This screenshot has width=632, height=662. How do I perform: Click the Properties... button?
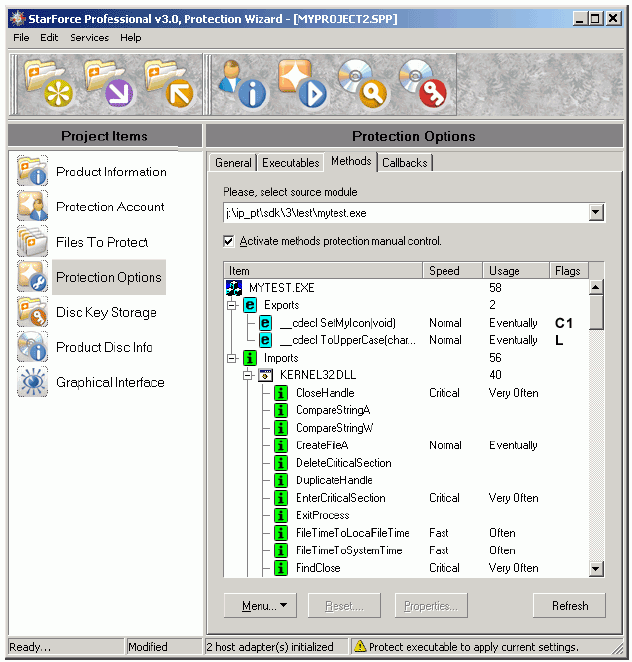click(x=431, y=605)
